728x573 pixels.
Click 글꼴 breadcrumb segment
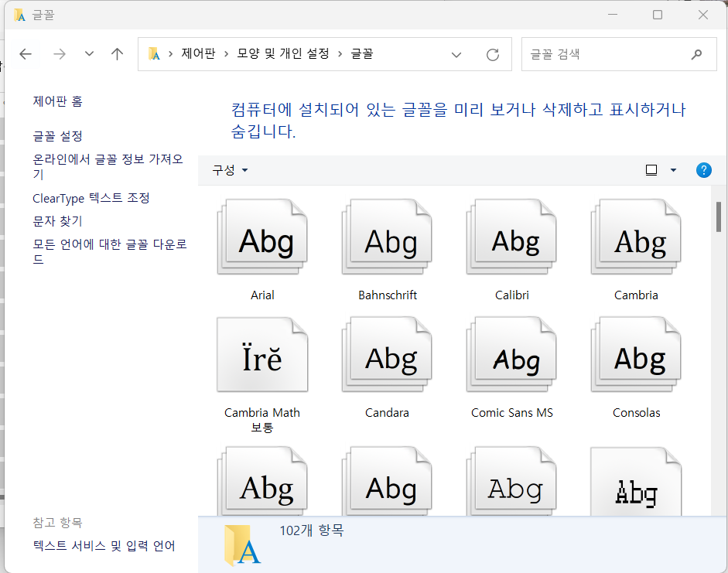pos(361,54)
